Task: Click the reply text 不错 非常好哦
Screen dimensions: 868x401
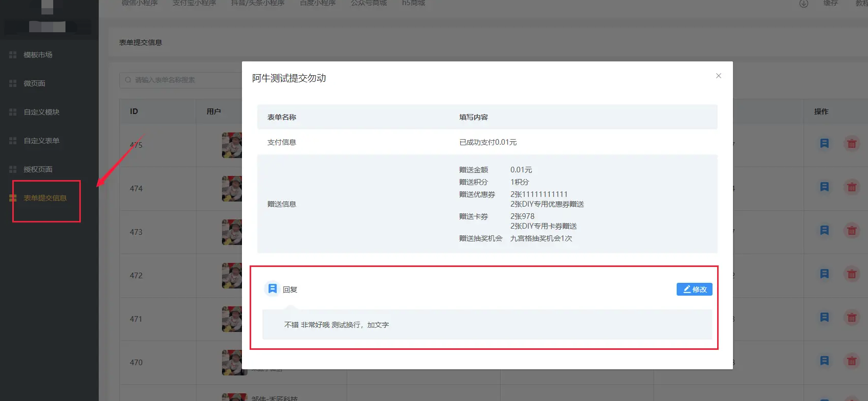Action: [x=307, y=325]
